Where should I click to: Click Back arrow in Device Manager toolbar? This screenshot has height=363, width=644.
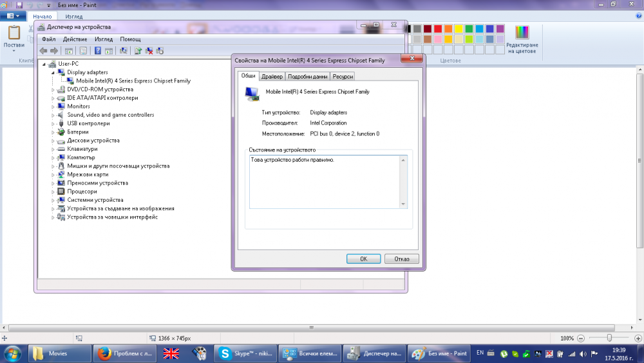[x=43, y=50]
